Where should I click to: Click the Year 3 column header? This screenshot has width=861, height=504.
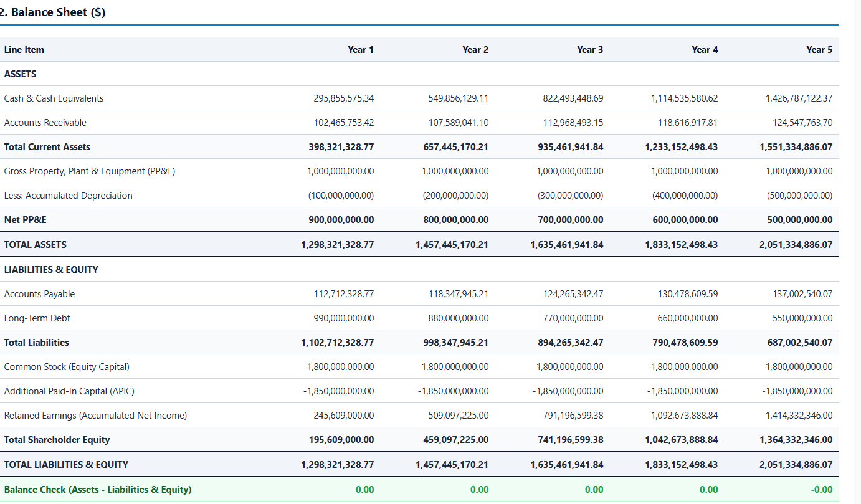[x=590, y=50]
